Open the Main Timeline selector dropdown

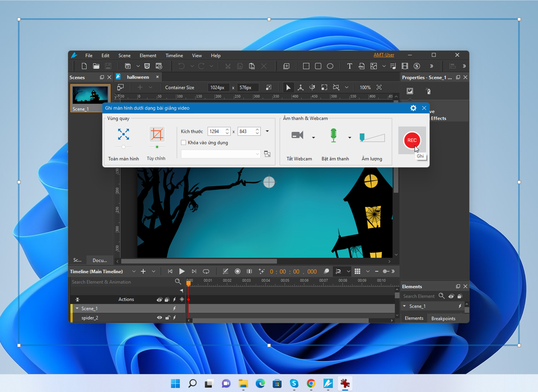click(x=134, y=271)
